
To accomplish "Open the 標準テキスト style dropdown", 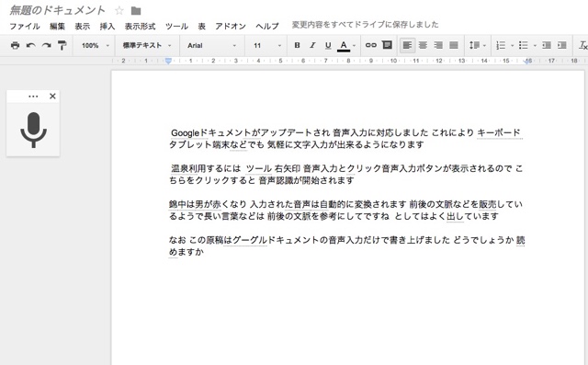I will point(147,45).
